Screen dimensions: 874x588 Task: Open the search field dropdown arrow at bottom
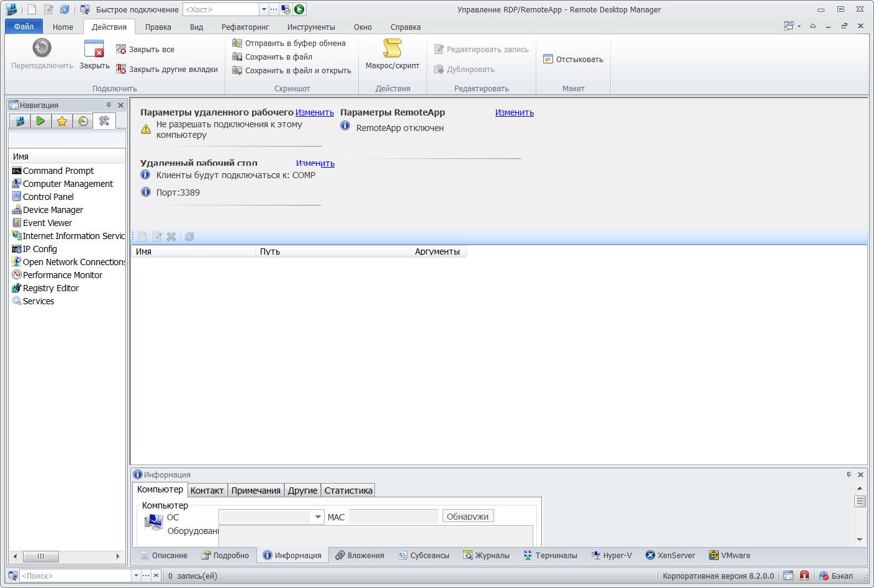(x=136, y=576)
